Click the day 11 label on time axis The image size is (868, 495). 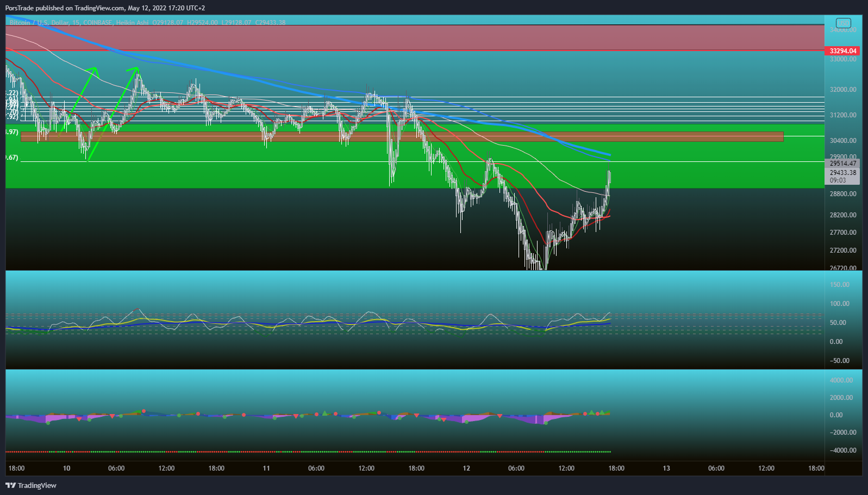(x=266, y=468)
